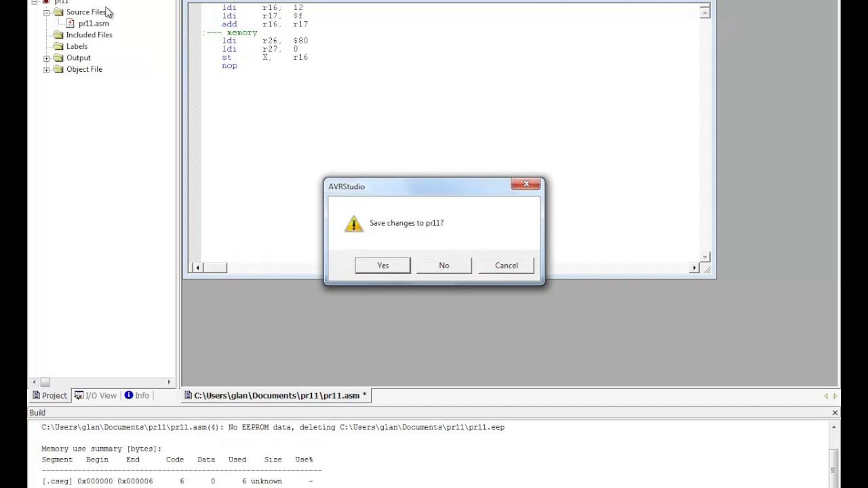Screen dimensions: 868x488
Task: Switch to the Project tab
Action: (x=50, y=396)
